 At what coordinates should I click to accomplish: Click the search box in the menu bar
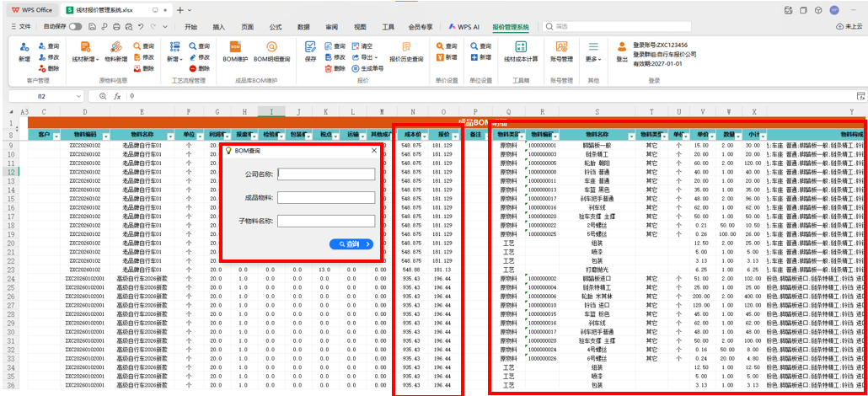(617, 27)
